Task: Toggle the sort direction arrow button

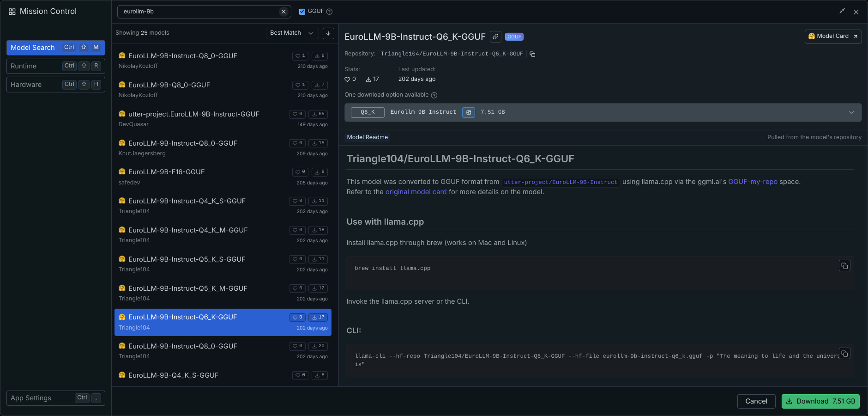Action: coord(328,33)
